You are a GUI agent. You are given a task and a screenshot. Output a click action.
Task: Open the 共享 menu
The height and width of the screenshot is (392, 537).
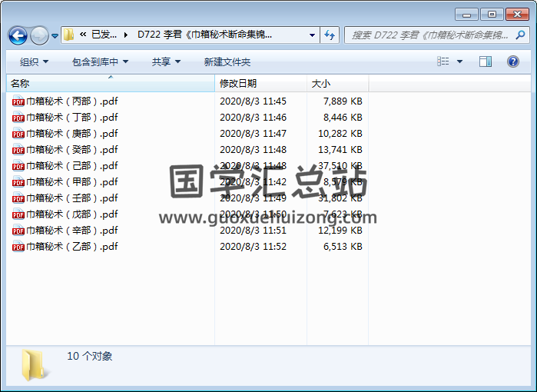[x=166, y=61]
